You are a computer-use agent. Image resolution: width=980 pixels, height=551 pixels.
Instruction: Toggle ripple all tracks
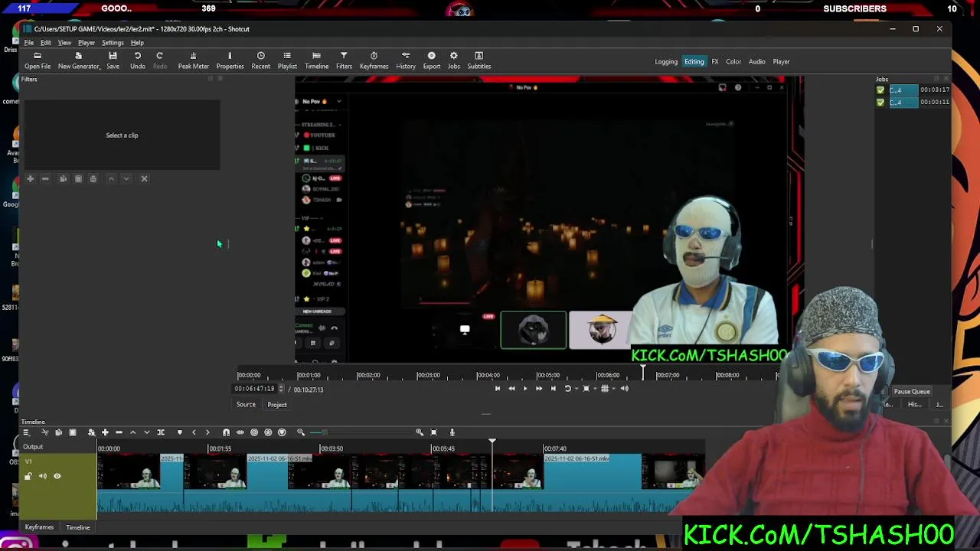(x=268, y=432)
